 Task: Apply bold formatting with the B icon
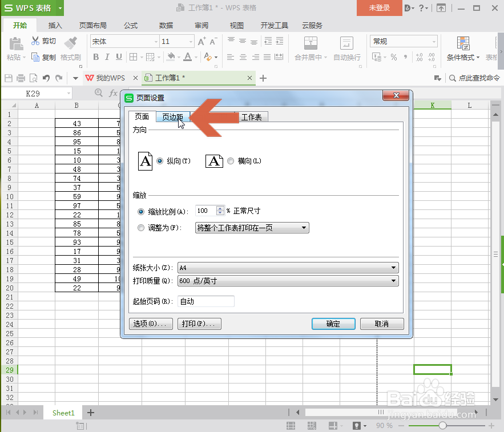click(x=96, y=58)
